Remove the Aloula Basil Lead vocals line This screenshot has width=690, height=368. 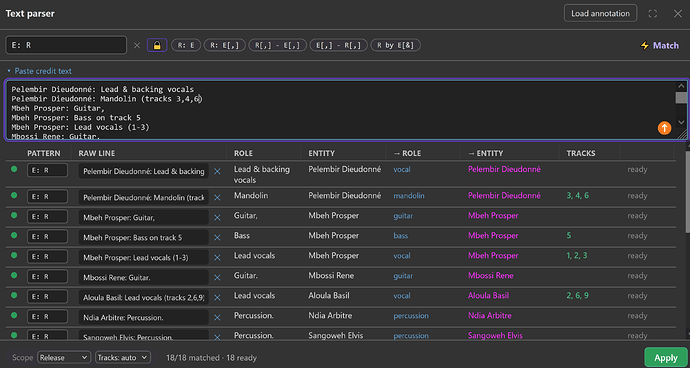pos(217,298)
